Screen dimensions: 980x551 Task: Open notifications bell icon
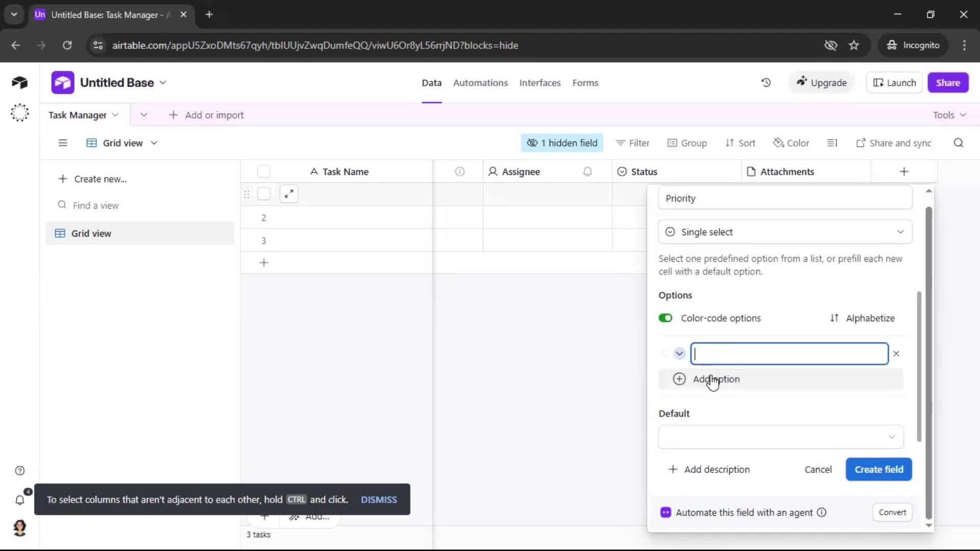[x=19, y=500]
